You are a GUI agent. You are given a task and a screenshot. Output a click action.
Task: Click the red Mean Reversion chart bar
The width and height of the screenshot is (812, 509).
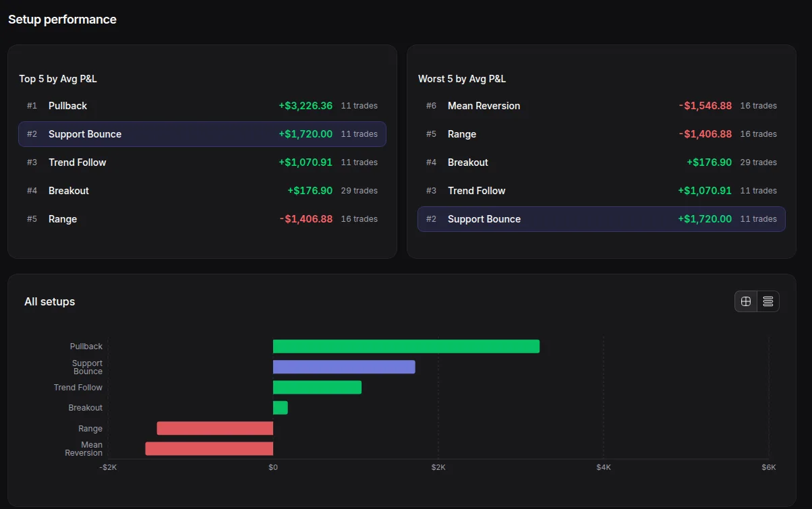209,449
